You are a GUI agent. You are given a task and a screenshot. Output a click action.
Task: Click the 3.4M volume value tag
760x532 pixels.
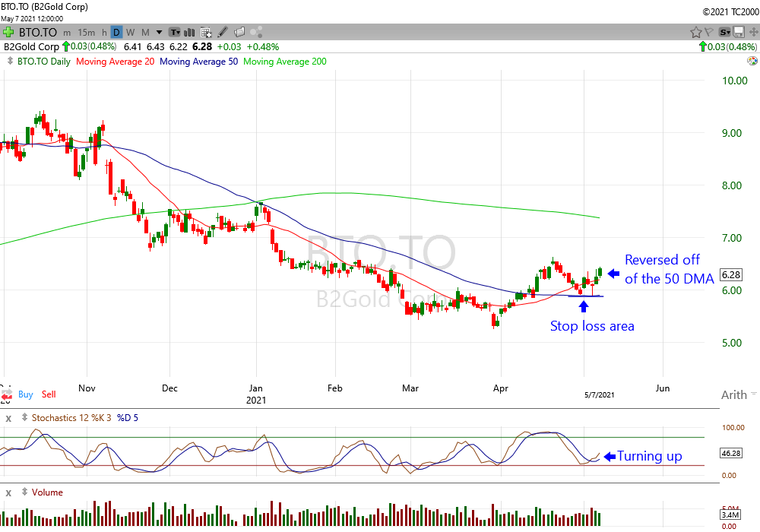[730, 515]
